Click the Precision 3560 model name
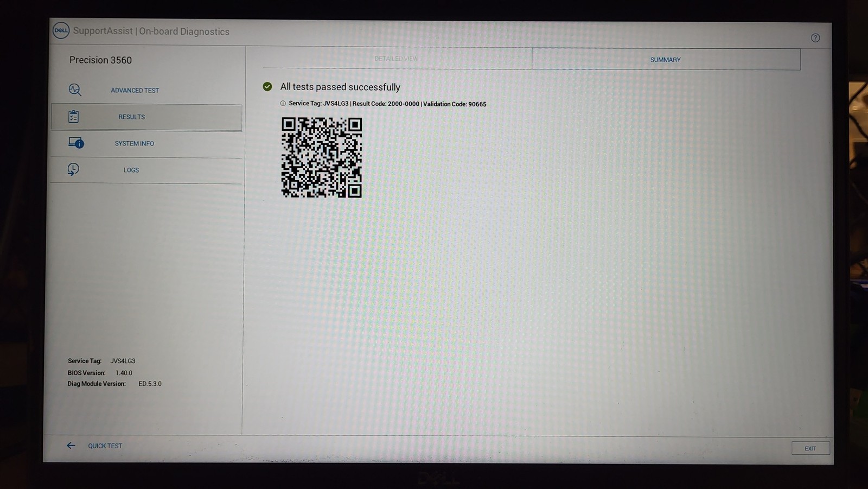 coord(100,60)
